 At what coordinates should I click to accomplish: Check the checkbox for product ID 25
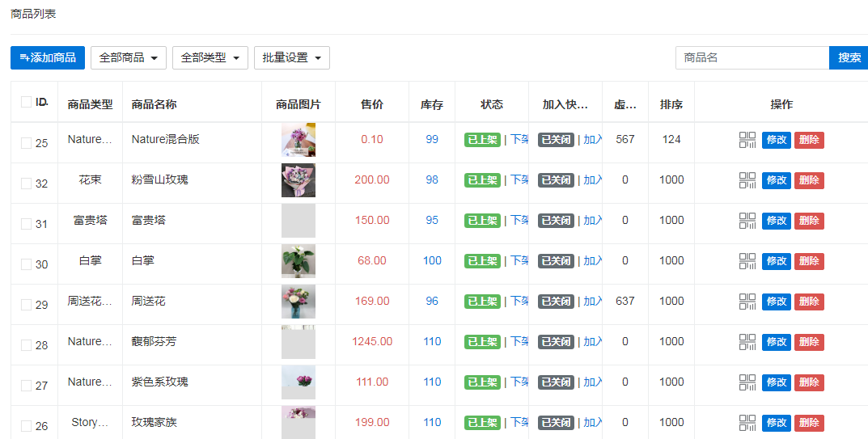coord(26,143)
